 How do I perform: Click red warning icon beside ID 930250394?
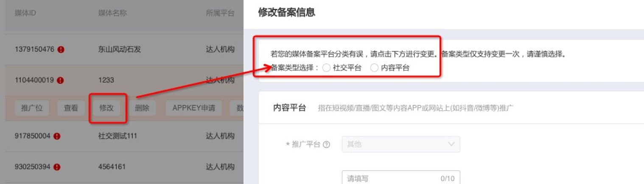[x=57, y=167]
